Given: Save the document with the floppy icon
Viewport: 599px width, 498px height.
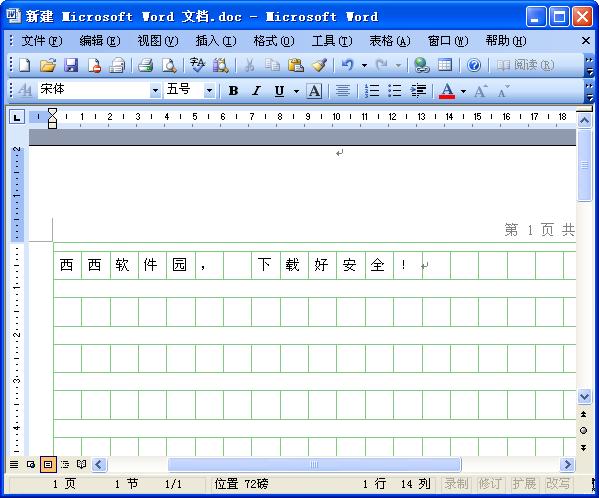Looking at the screenshot, I should (x=71, y=65).
